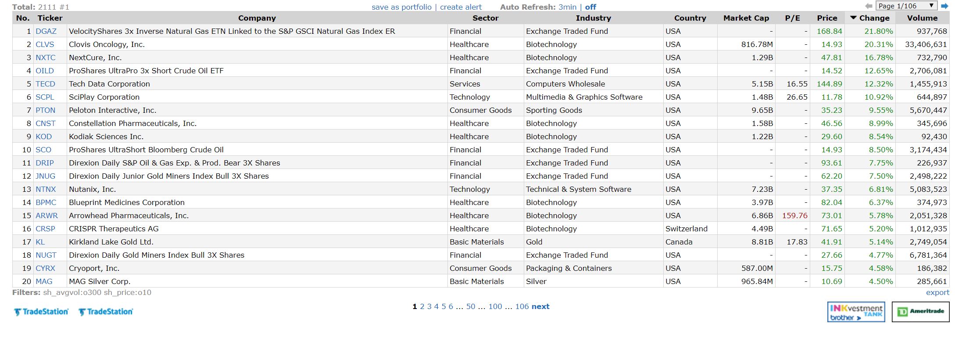Open the Page 1/106 dropdown

906,6
